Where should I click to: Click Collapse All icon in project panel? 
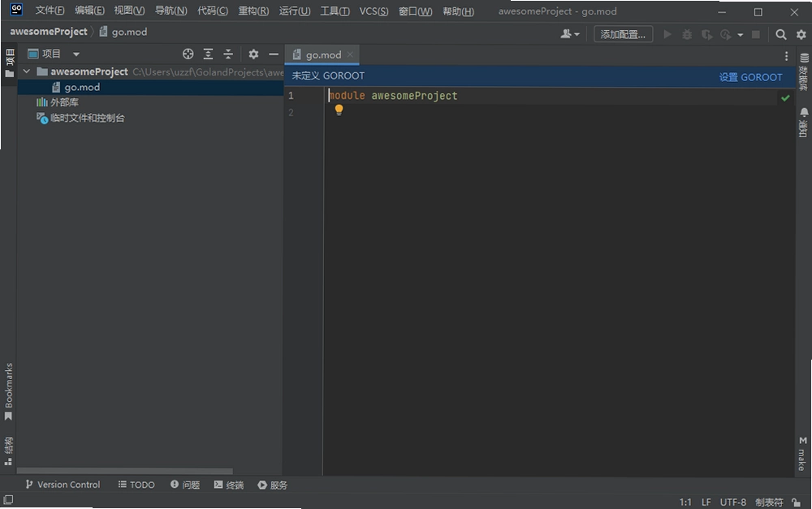coord(228,54)
